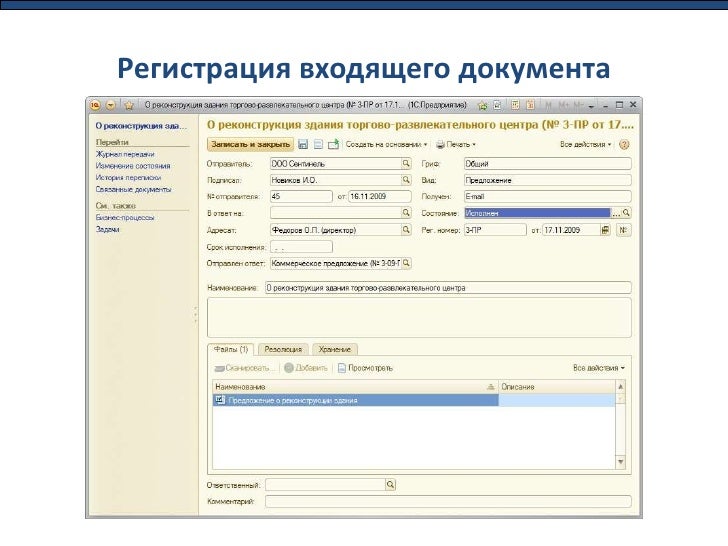The image size is (728, 546).
Task: Click the checklist page icon in title bar
Action: [x=497, y=105]
